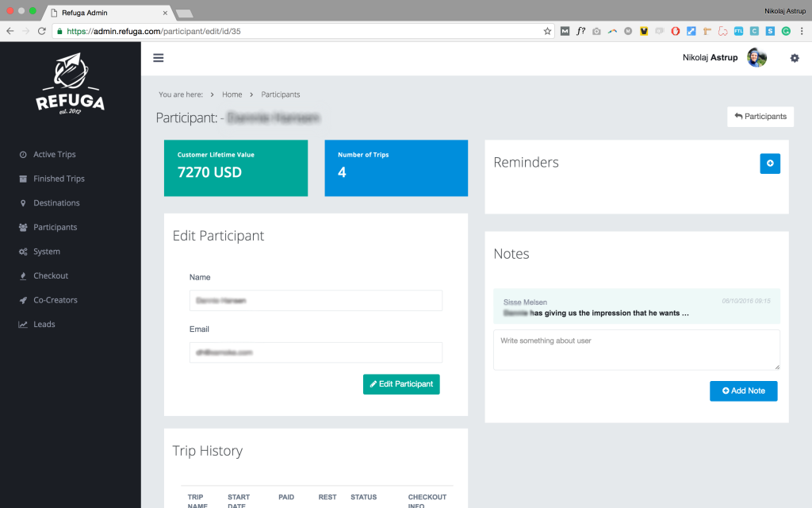
Task: Go back in browser history
Action: point(10,31)
